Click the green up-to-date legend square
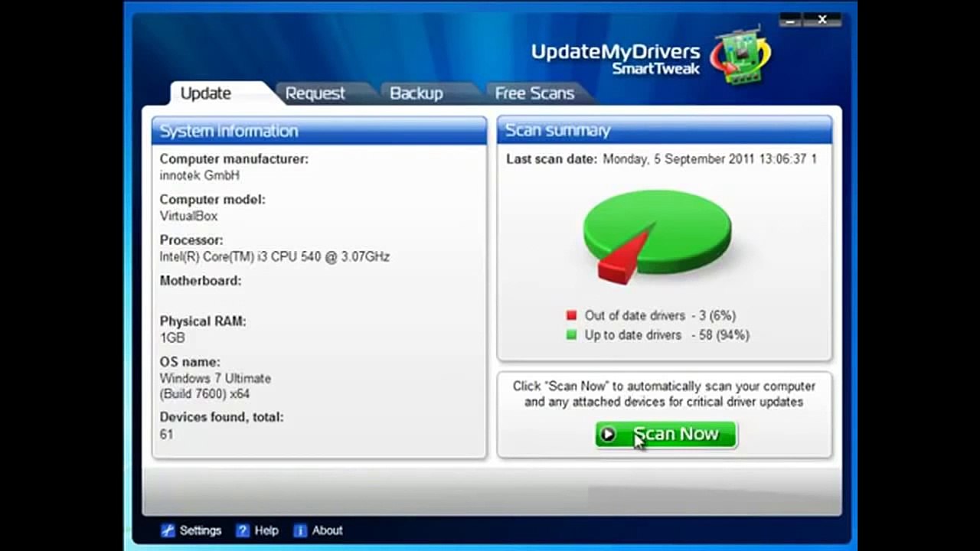This screenshot has height=551, width=980. click(571, 334)
